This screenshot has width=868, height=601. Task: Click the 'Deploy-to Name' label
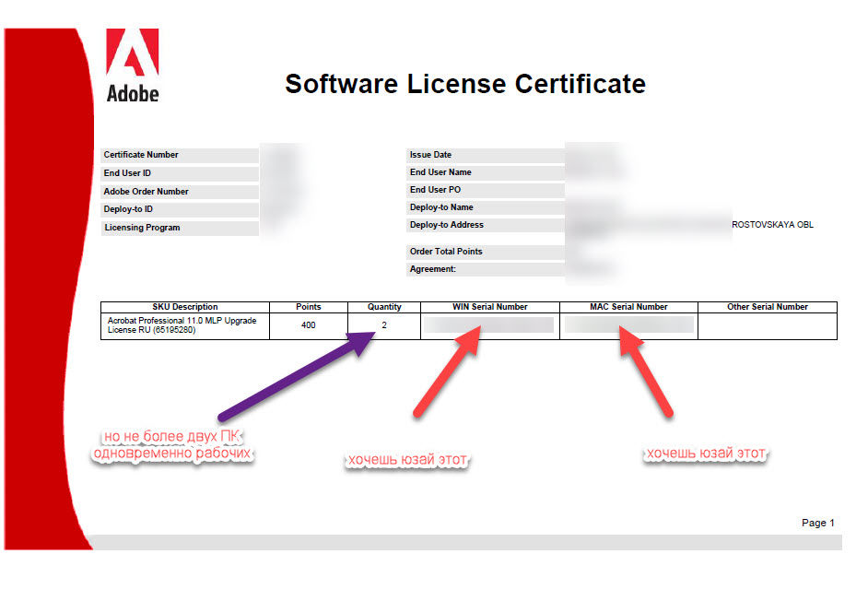(441, 207)
